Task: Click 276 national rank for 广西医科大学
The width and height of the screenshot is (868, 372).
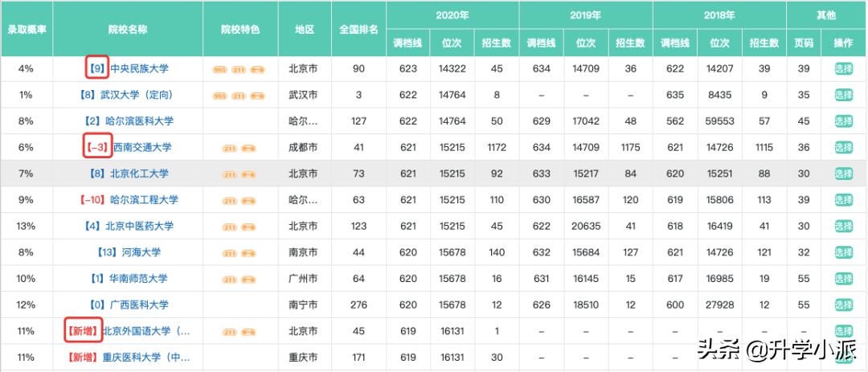Action: tap(358, 305)
